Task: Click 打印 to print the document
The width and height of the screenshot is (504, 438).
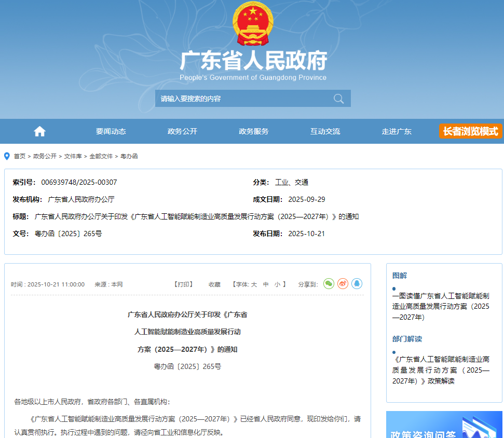Action: coord(184,284)
